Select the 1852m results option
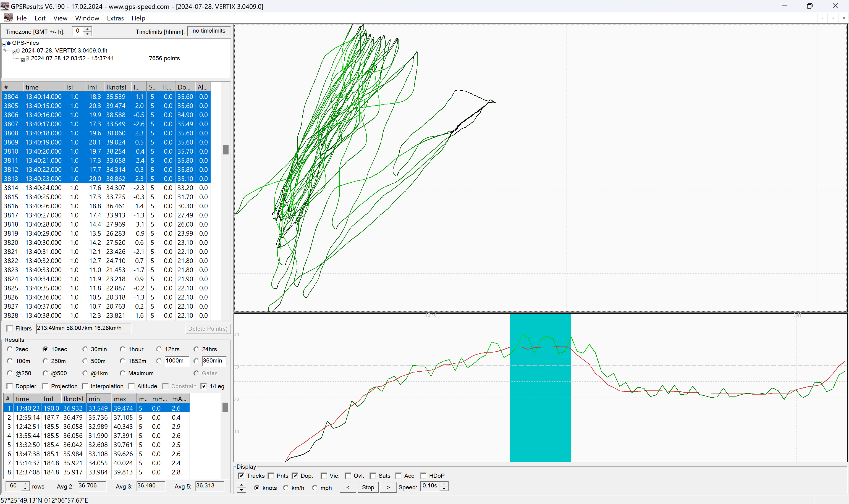The height and width of the screenshot is (504, 849). 122,361
